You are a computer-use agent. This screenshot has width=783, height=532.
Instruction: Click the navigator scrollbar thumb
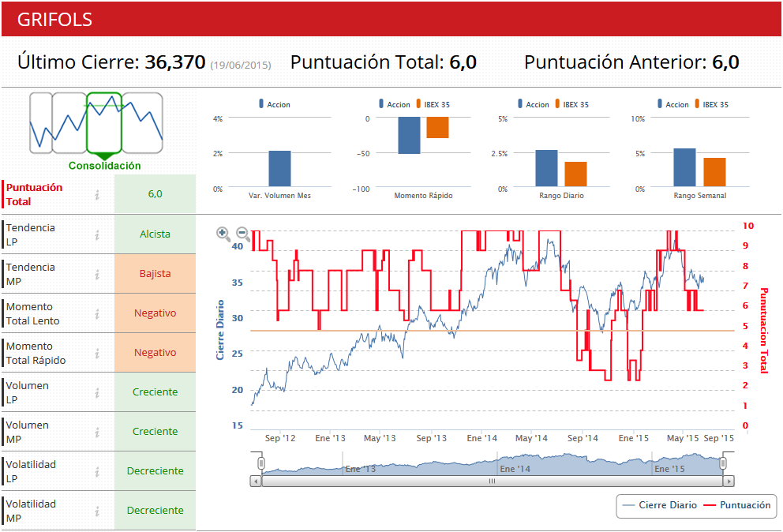click(x=492, y=481)
